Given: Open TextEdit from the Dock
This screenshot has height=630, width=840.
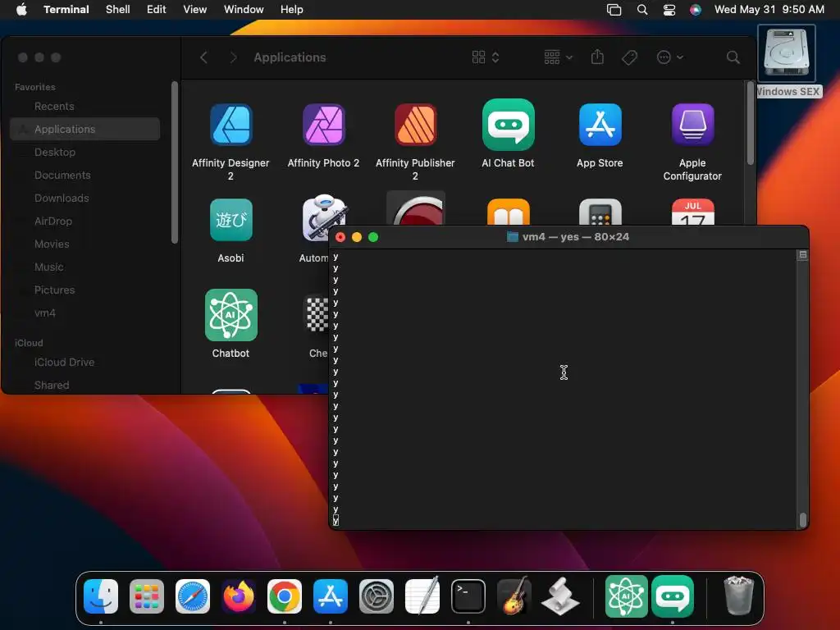Looking at the screenshot, I should coord(422,596).
